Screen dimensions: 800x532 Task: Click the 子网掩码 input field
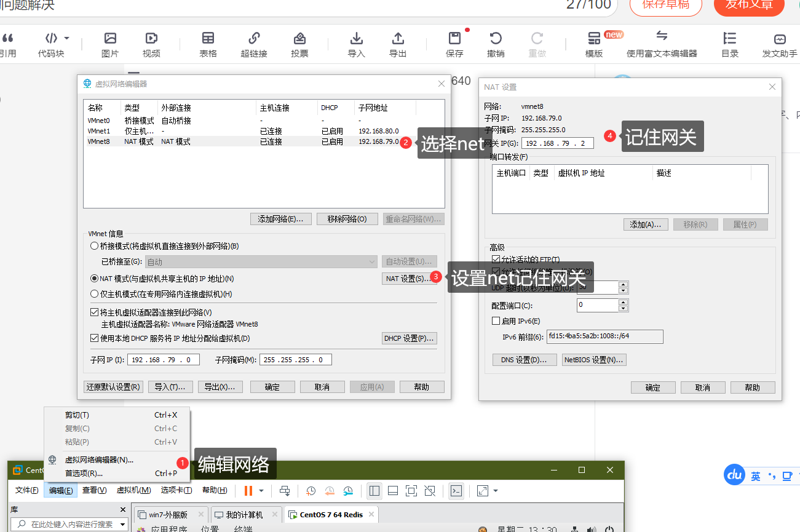coord(296,360)
